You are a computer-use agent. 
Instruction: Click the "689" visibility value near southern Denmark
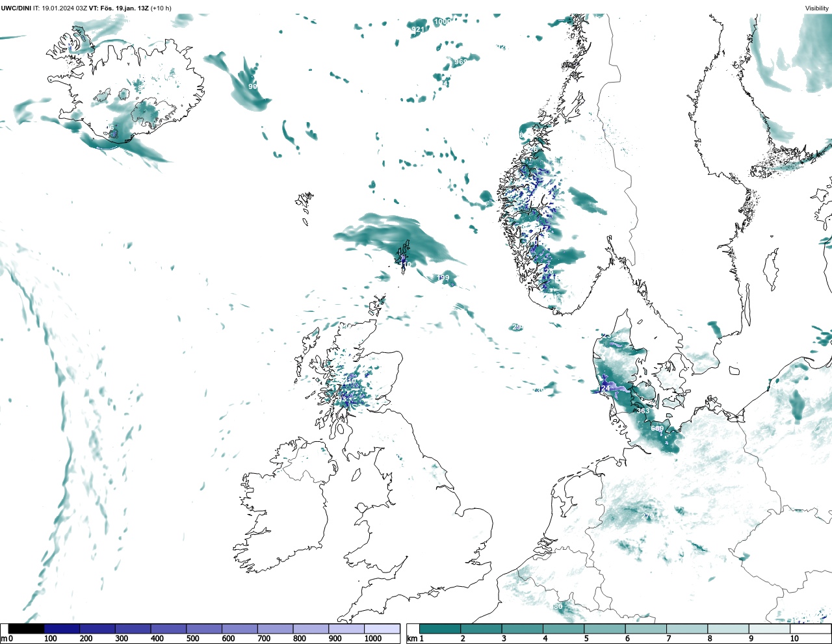[657, 428]
